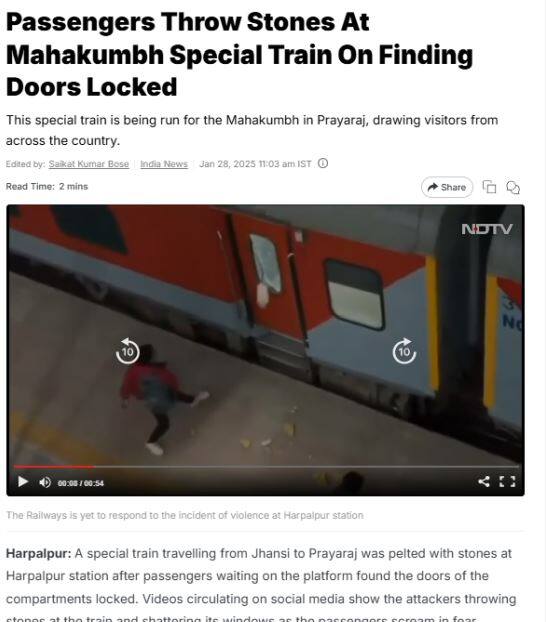Click the video time 00:08 / 00:54 display
Viewport: 546px width, 622px height.
(81, 483)
